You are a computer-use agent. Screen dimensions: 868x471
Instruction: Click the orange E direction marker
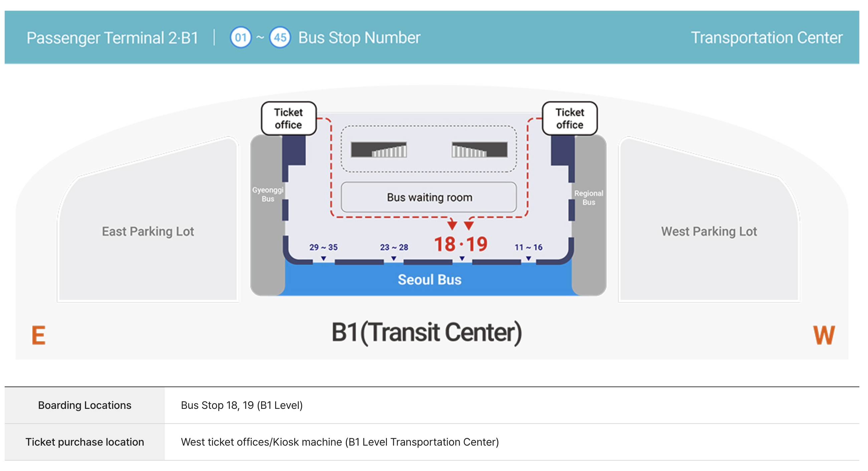[x=38, y=335]
